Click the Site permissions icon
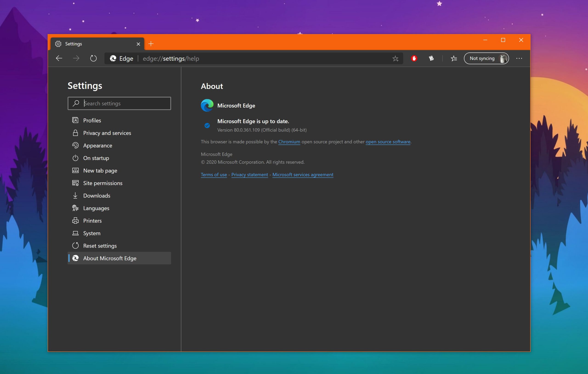588x374 pixels. [75, 183]
